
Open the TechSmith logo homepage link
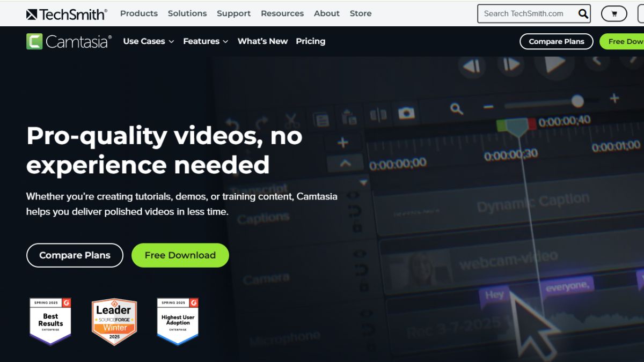tap(67, 13)
